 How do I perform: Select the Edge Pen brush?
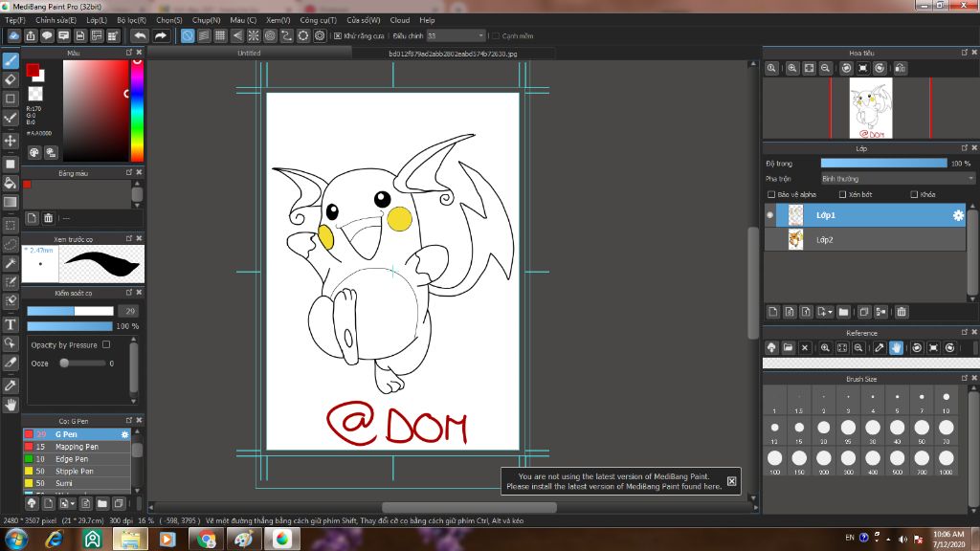pyautogui.click(x=77, y=458)
